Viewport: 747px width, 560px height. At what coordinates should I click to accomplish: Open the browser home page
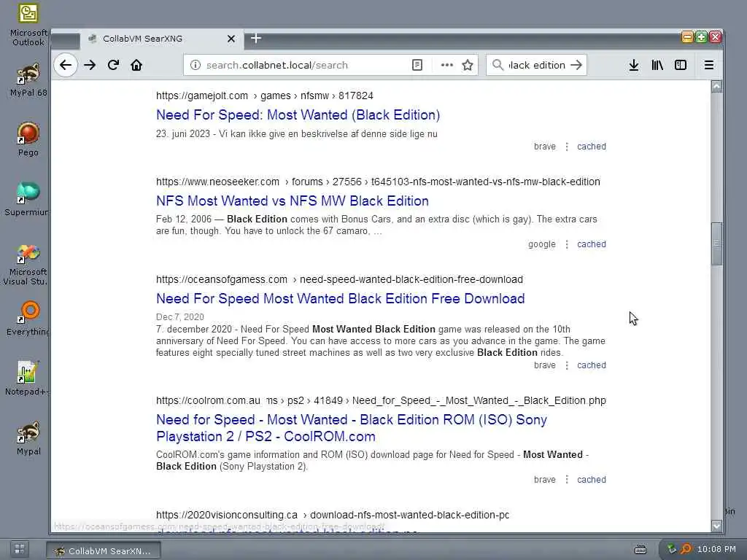tap(136, 65)
